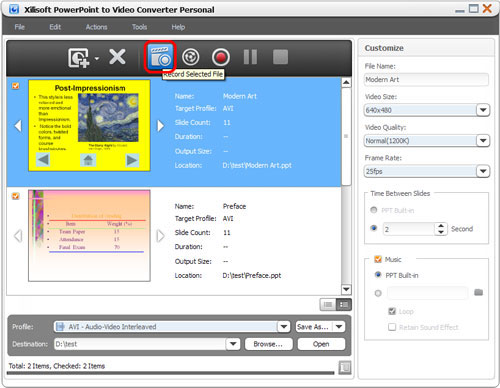Viewport: 500px width, 388px height.
Task: Expand the Destination path dropdown
Action: click(233, 344)
